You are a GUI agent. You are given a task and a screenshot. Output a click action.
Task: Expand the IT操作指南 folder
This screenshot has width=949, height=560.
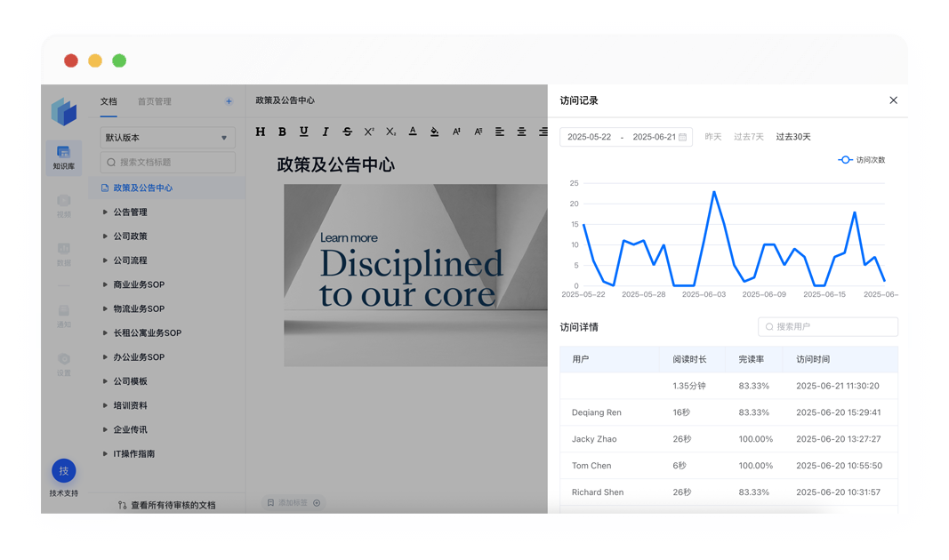(x=105, y=454)
